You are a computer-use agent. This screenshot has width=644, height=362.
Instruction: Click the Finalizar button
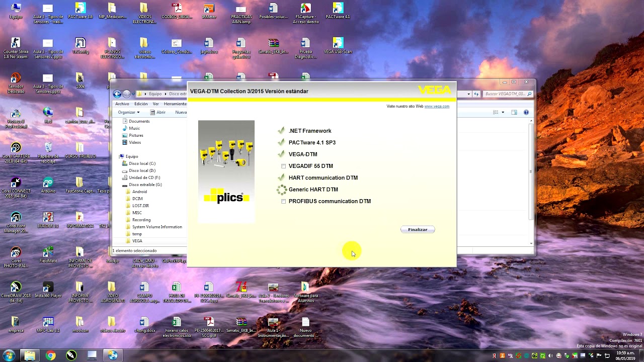[x=418, y=230]
